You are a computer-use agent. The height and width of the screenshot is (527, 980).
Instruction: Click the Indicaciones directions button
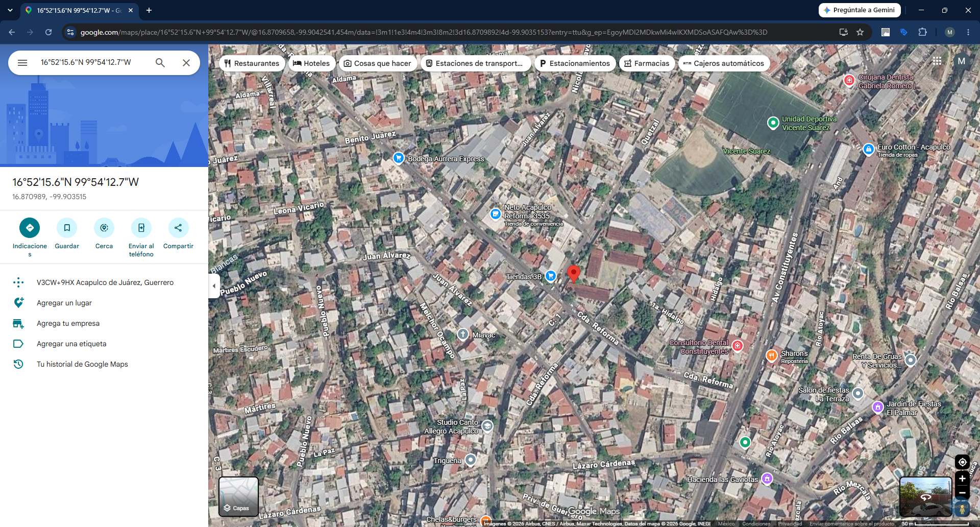coord(30,228)
